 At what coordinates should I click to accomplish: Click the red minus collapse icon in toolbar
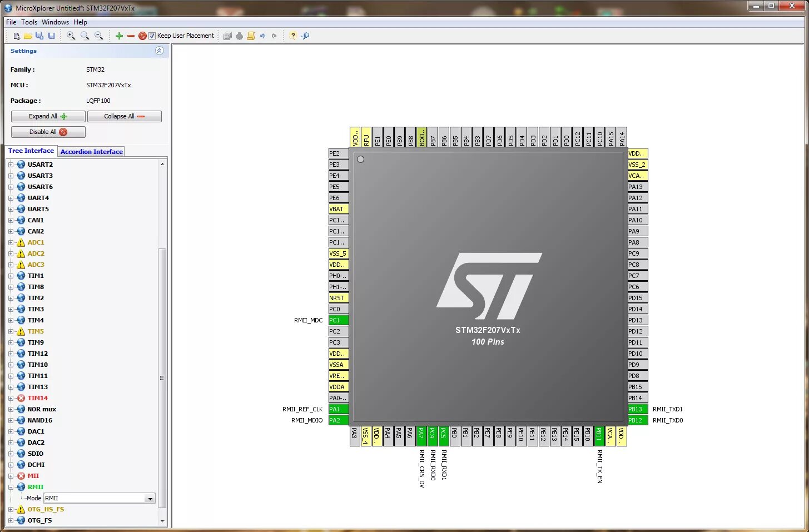131,36
